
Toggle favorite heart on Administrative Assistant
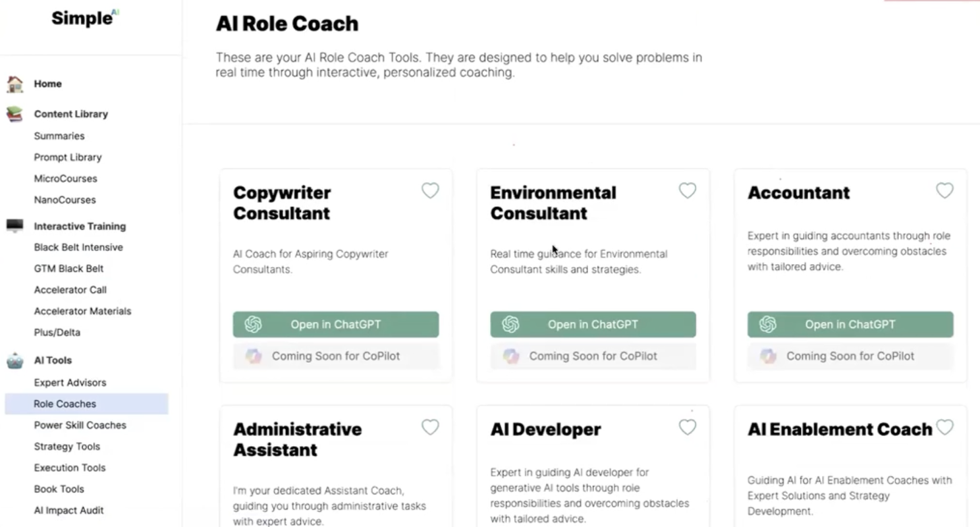(430, 428)
